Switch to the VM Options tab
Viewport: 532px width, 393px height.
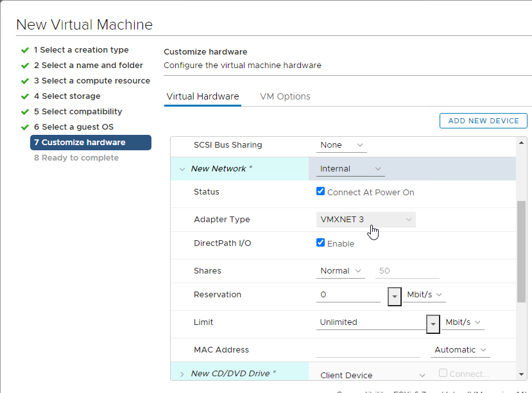coord(285,96)
